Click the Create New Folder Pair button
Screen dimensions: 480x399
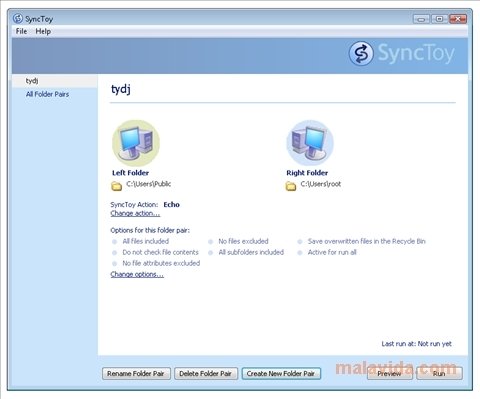(281, 374)
